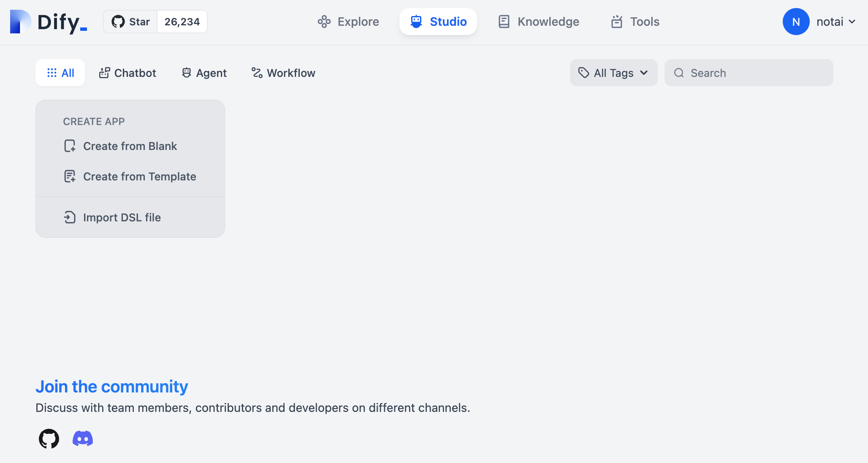Open the Explore page
868x463 pixels.
pyautogui.click(x=348, y=22)
